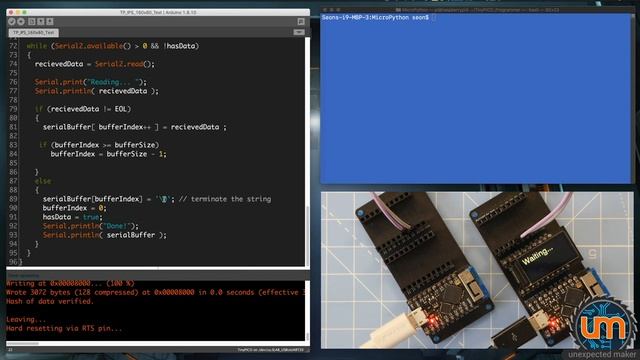Open the tab options dropdown arrow

pos(299,32)
